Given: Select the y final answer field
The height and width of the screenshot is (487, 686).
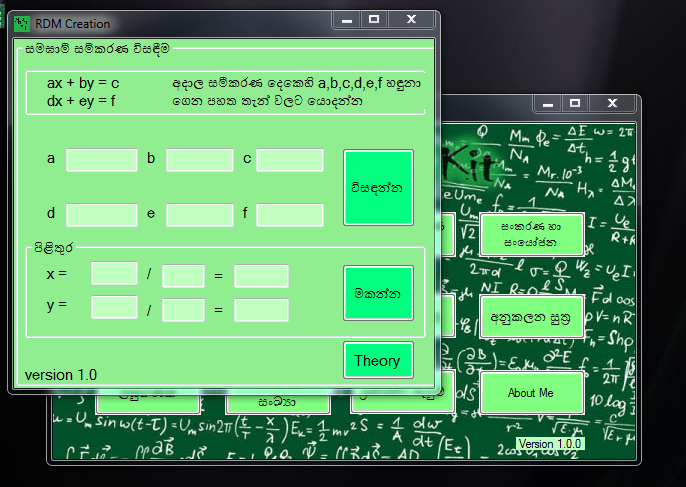Looking at the screenshot, I should click(261, 310).
